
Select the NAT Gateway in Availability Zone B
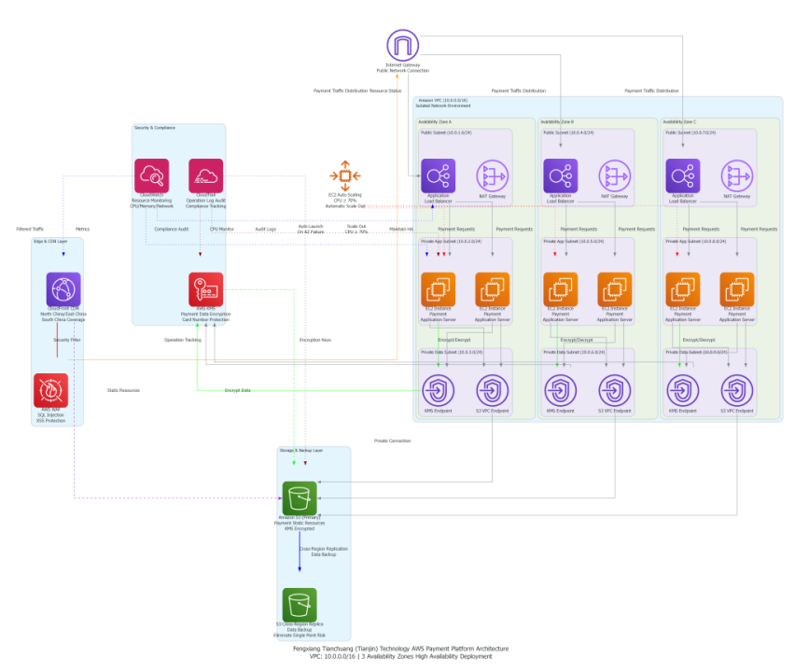pos(615,175)
